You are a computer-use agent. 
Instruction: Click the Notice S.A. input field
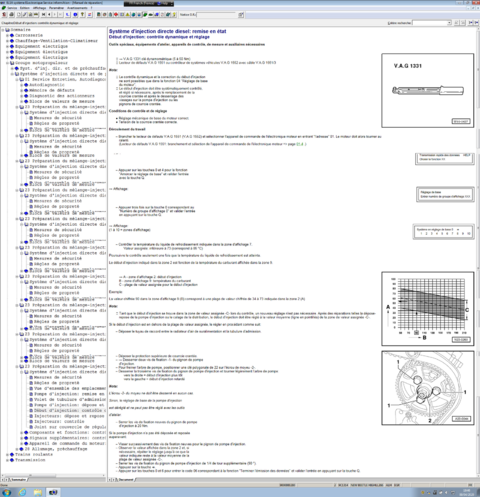[x=216, y=15]
